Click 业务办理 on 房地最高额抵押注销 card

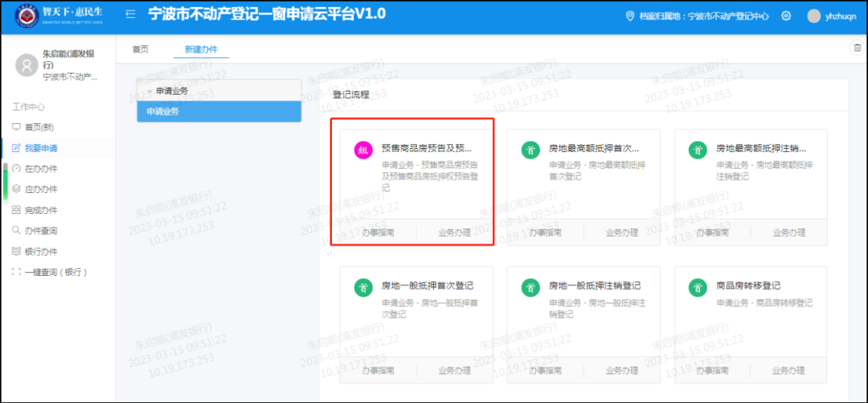click(x=789, y=232)
